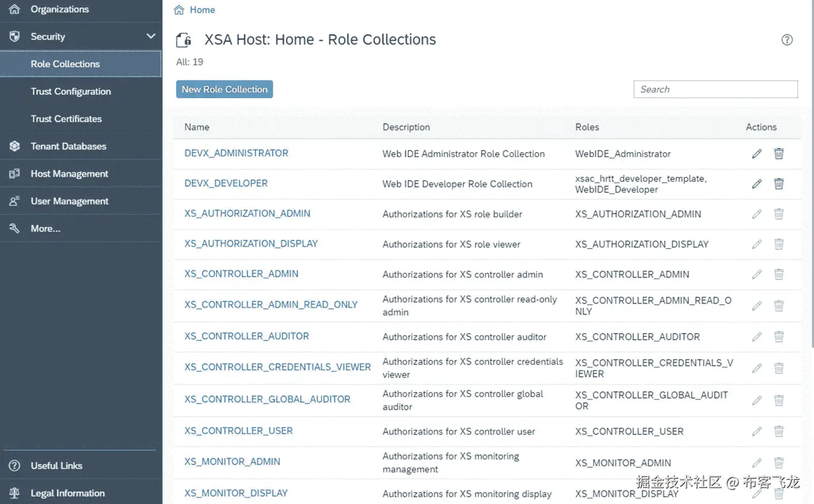Click trash icon in XS_CONTROLLER_ADMIN_READ_ONLY row
814x504 pixels.
pyautogui.click(x=779, y=306)
